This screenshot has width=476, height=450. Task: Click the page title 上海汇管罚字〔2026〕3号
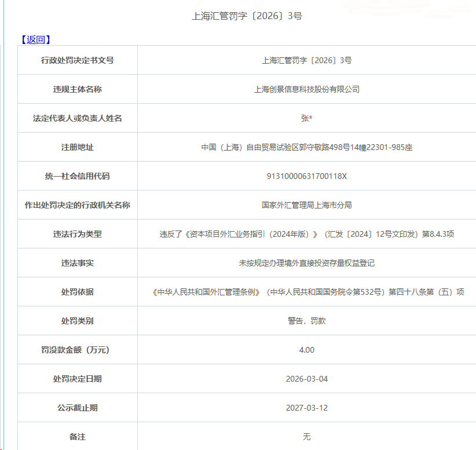click(247, 16)
